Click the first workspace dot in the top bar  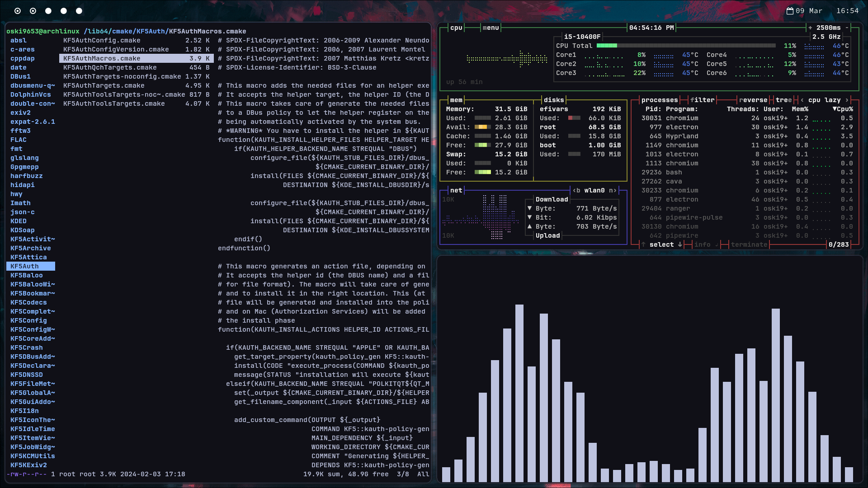click(18, 10)
